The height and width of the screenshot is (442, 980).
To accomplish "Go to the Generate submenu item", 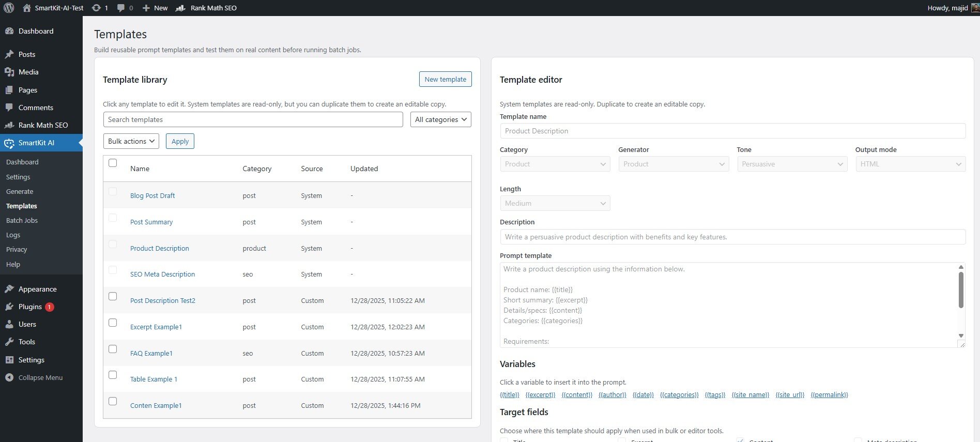I will (x=20, y=191).
